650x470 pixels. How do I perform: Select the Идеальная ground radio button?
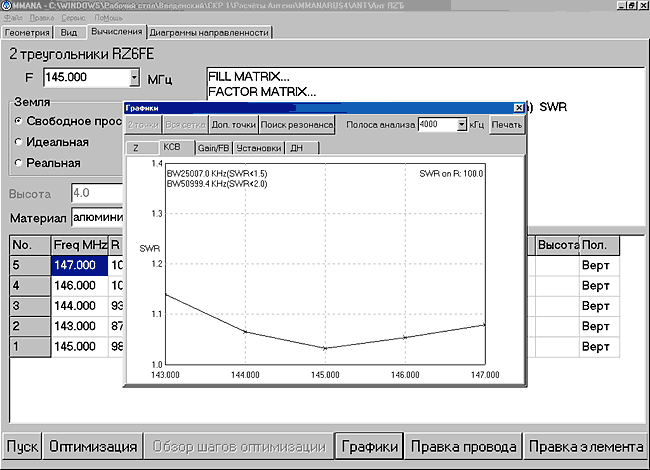(18, 142)
